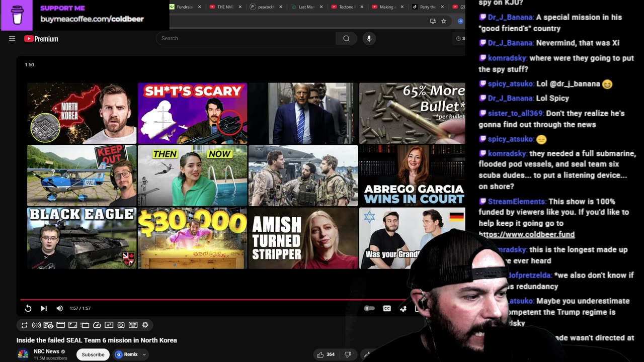Take a screenshot with camera icon

[x=121, y=325]
